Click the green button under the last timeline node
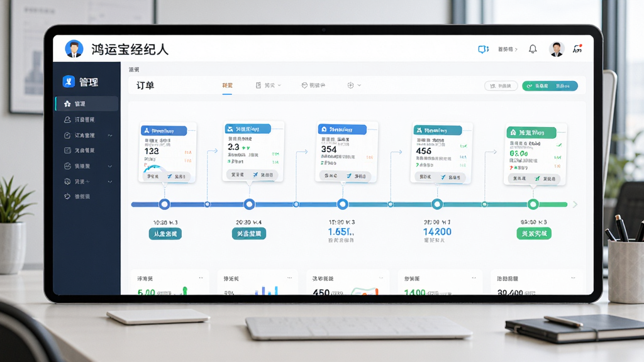 tap(534, 234)
